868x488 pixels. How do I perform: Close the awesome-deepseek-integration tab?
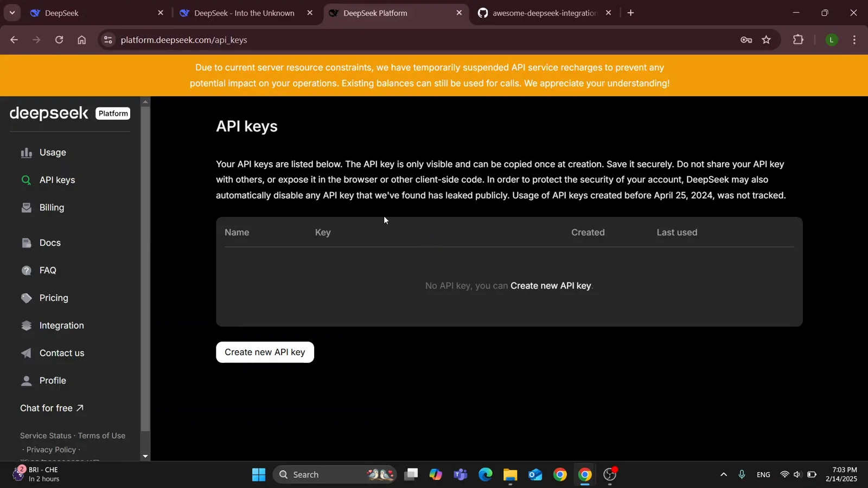pos(608,13)
